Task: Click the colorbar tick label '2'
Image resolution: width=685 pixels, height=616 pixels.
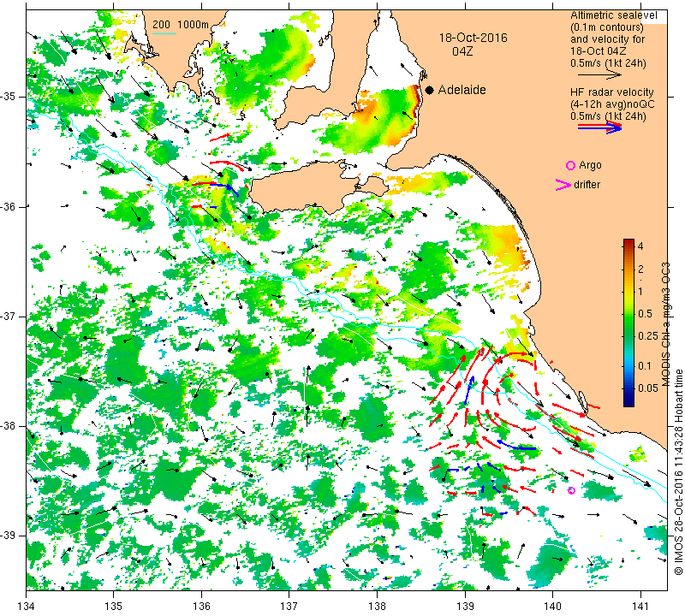Action: [x=640, y=269]
